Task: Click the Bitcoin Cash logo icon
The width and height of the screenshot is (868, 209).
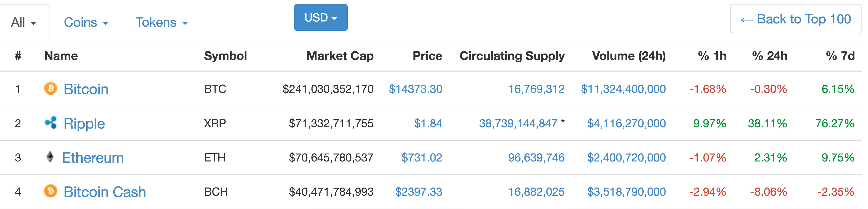Action: pyautogui.click(x=51, y=192)
